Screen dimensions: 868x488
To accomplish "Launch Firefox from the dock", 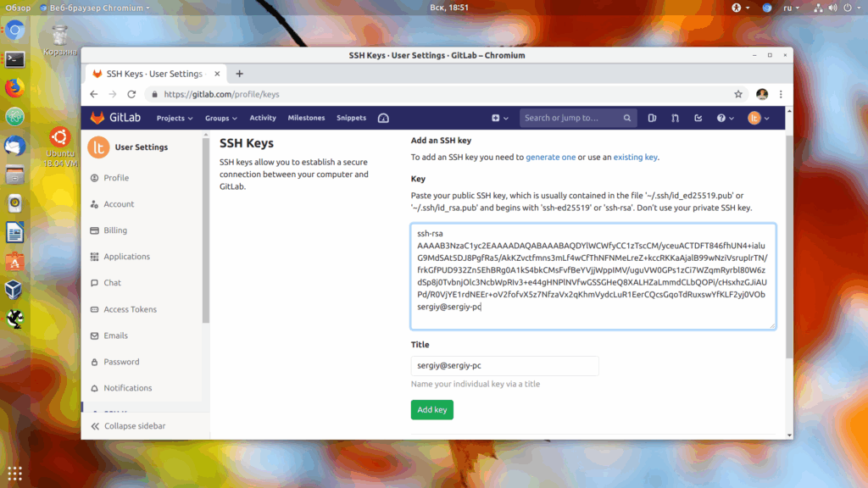I will (15, 87).
